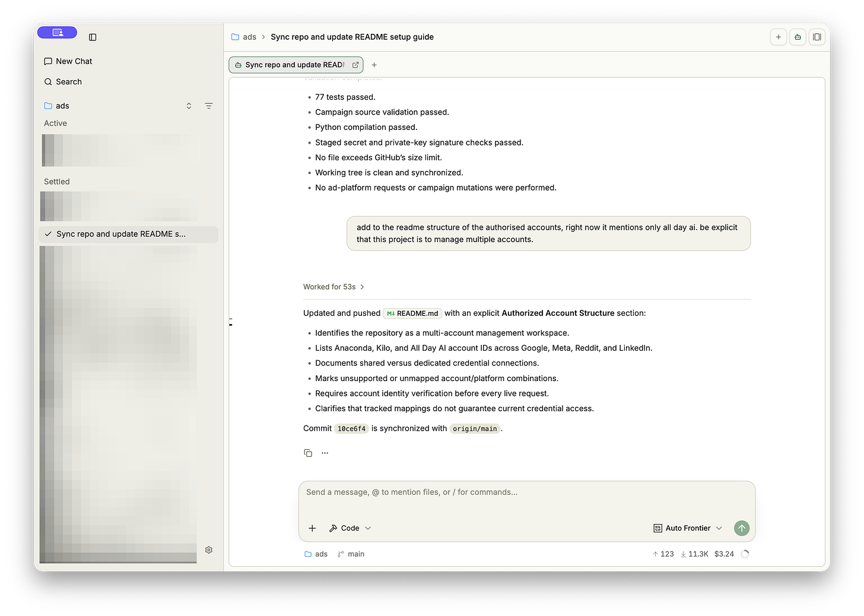Screen dimensions: 864x616
Task: Click the loading spinner in status bar
Action: click(745, 554)
